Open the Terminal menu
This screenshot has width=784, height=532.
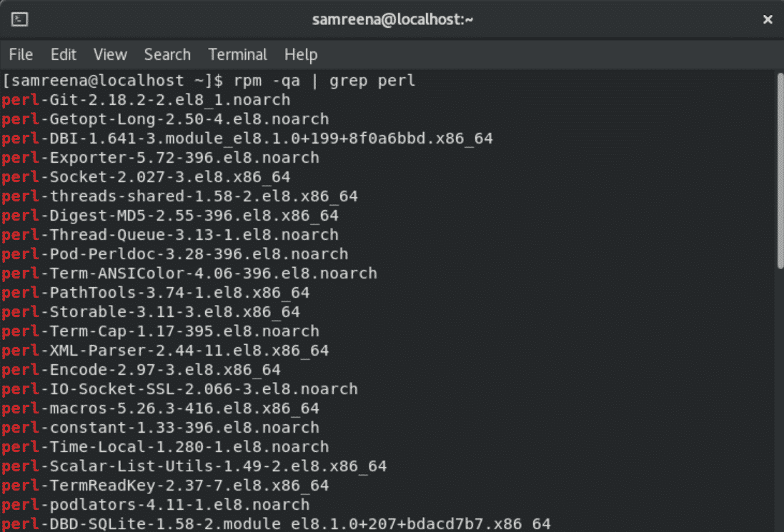click(x=237, y=54)
